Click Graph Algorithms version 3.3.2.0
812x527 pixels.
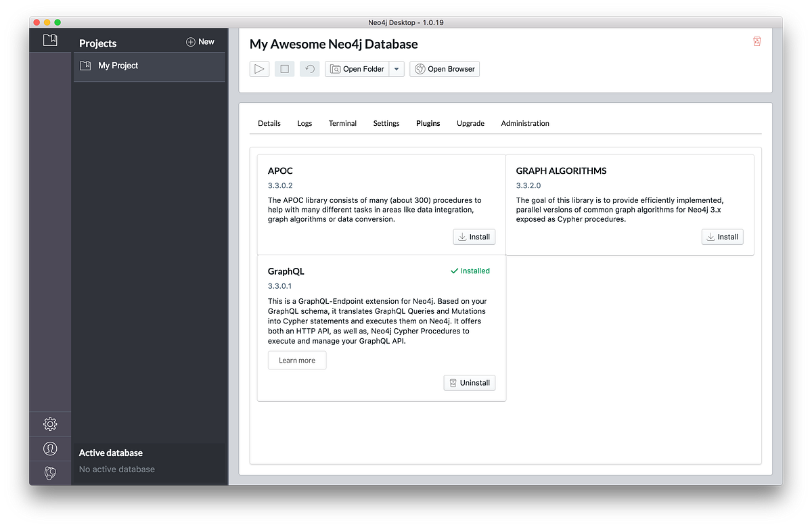[x=528, y=185]
